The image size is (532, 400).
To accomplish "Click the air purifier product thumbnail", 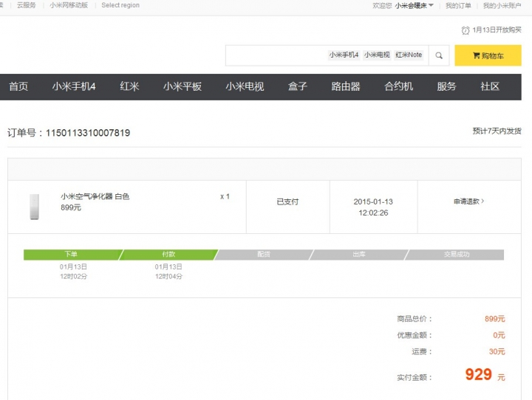I will (x=34, y=207).
